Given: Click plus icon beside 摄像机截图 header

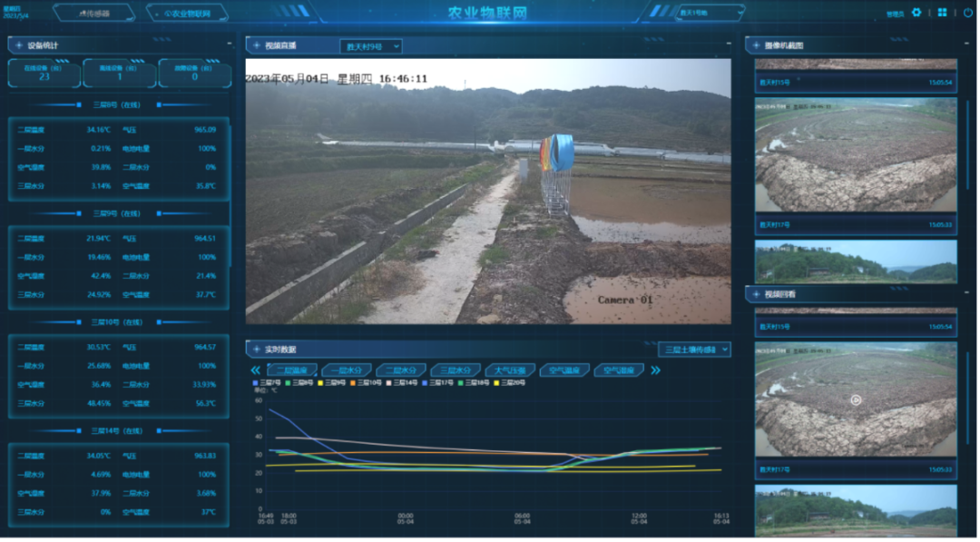Looking at the screenshot, I should pyautogui.click(x=756, y=45).
